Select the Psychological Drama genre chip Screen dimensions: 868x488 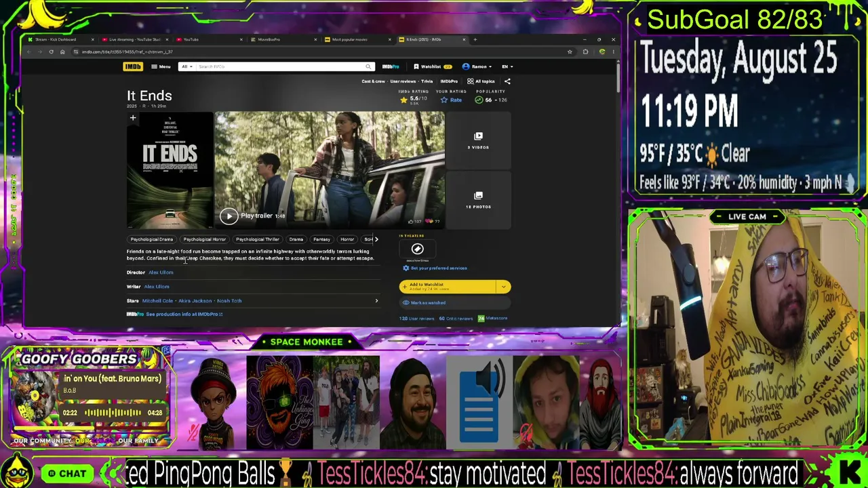pos(152,239)
